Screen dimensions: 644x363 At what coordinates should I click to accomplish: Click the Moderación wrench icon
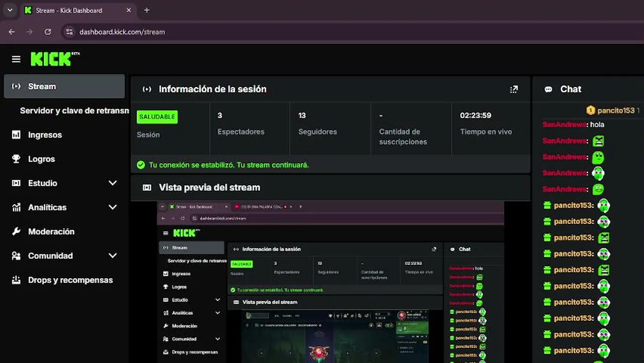click(16, 231)
